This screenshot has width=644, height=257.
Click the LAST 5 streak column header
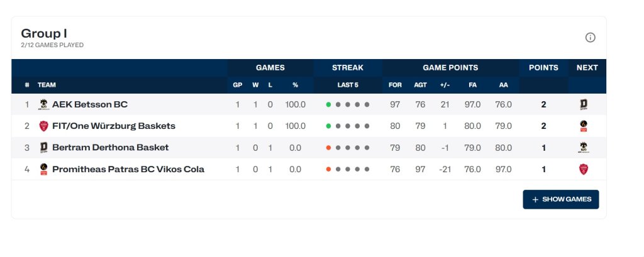(x=347, y=85)
